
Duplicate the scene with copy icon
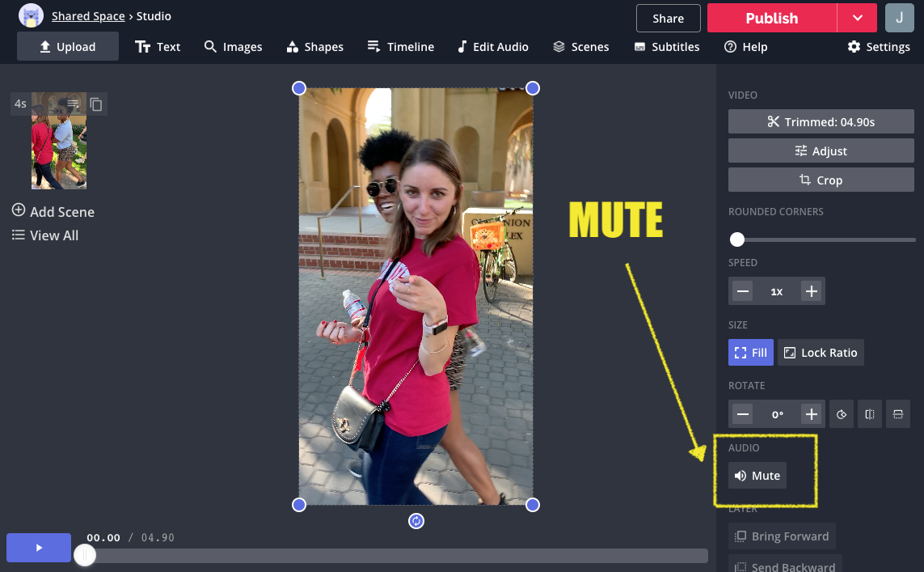coord(96,104)
